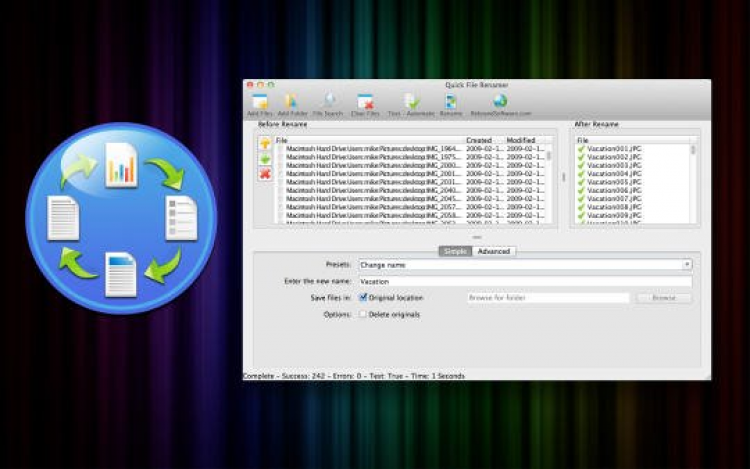Click the After Rename File column header
This screenshot has width=750, height=469.
[633, 140]
